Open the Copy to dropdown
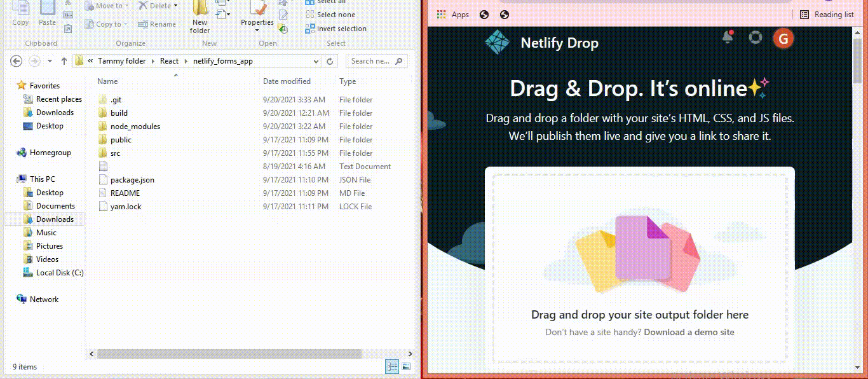Image resolution: width=868 pixels, height=379 pixels. click(x=105, y=24)
